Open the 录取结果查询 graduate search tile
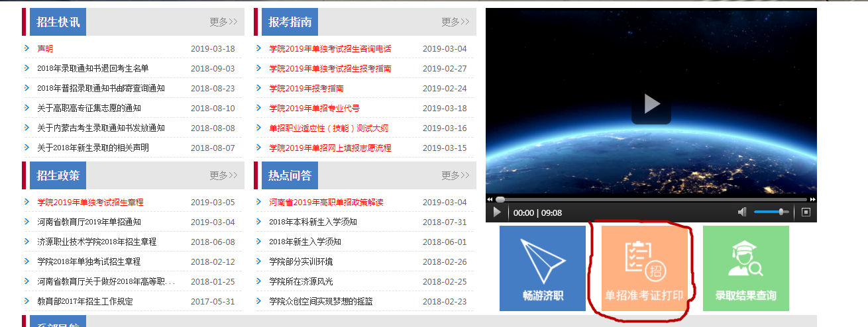The image size is (868, 327). [x=746, y=268]
